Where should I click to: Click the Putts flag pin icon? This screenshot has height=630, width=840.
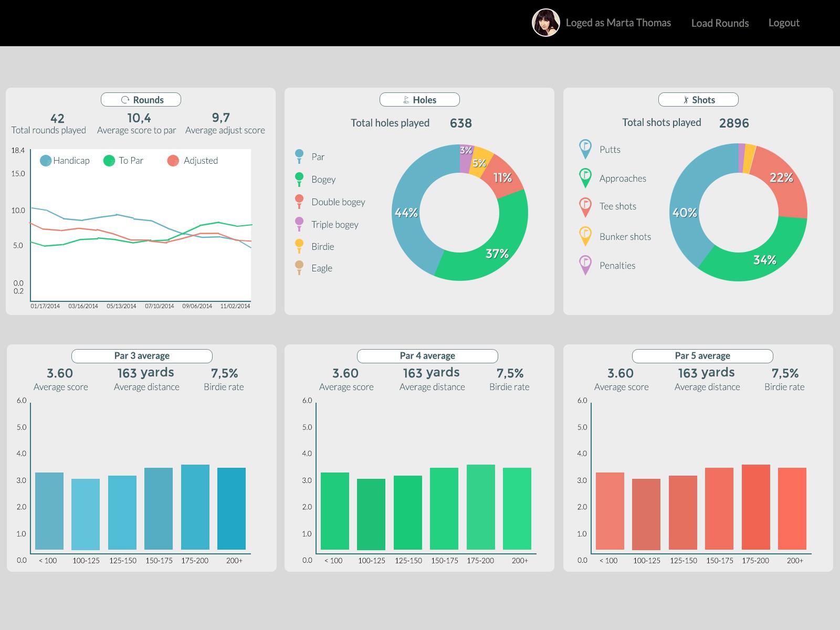(x=585, y=149)
